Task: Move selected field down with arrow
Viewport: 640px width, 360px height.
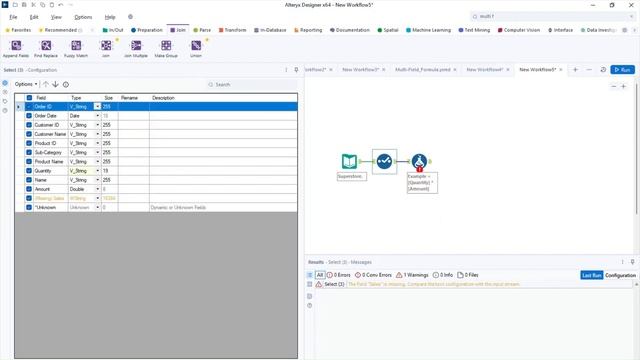Action: tap(56, 84)
